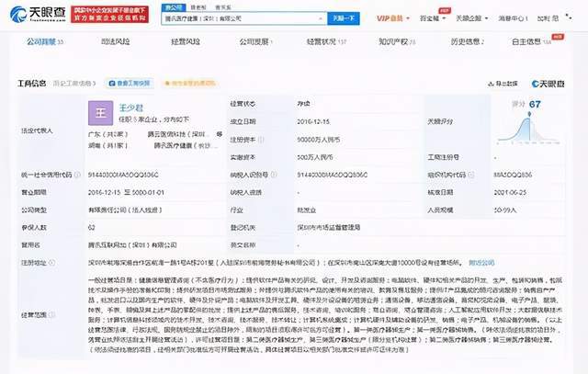Click the 成立日期 value 2016-12-15

pos(313,122)
